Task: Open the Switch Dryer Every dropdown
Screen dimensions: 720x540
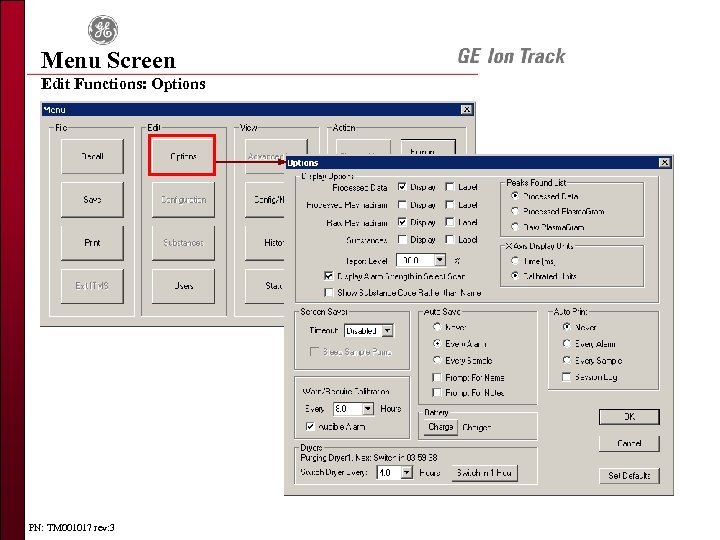Action: click(x=406, y=472)
